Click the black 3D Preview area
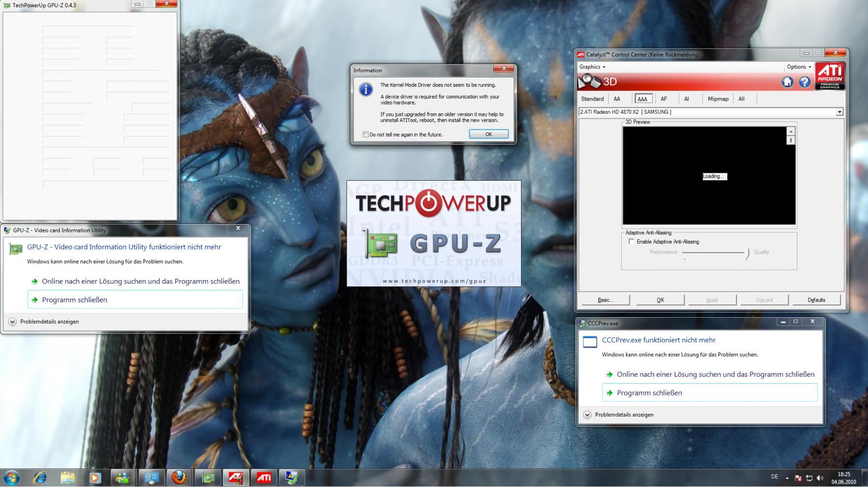The height and width of the screenshot is (487, 868). coord(709,176)
